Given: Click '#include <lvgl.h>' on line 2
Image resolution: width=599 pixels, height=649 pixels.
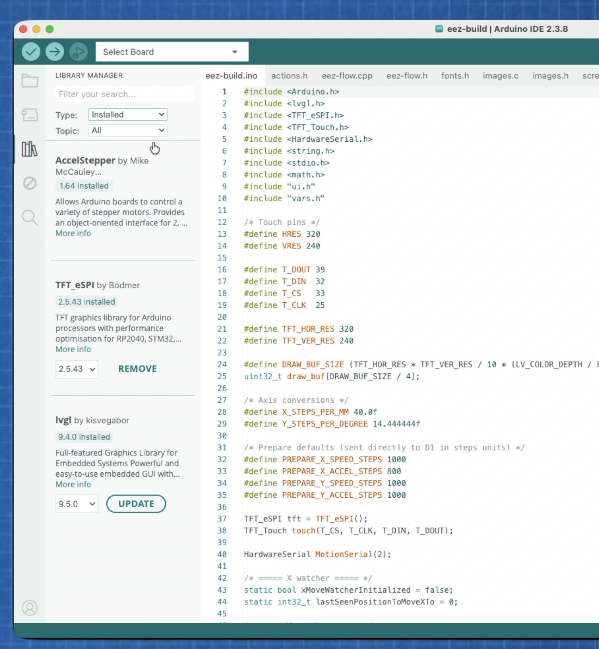Looking at the screenshot, I should click(x=284, y=103).
